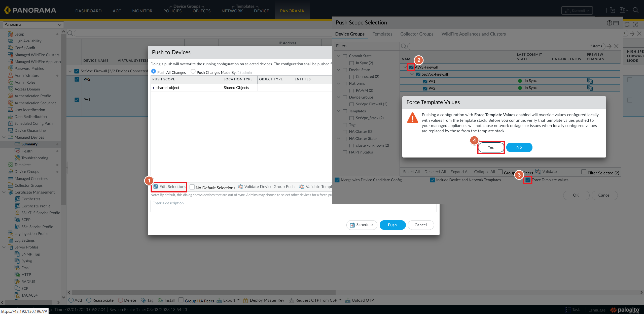Open the Export dropdown in bottom toolbar
Screen dimensions: 644x314
point(228,300)
